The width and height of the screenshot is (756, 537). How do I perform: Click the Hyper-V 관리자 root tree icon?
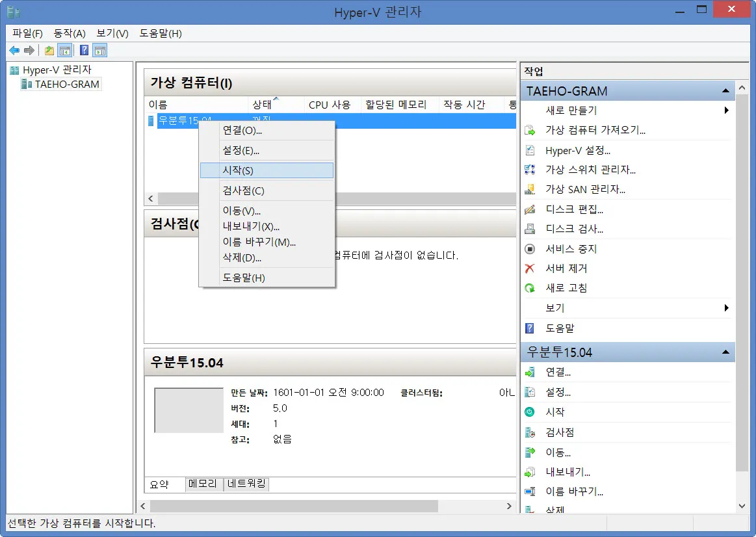[x=14, y=70]
